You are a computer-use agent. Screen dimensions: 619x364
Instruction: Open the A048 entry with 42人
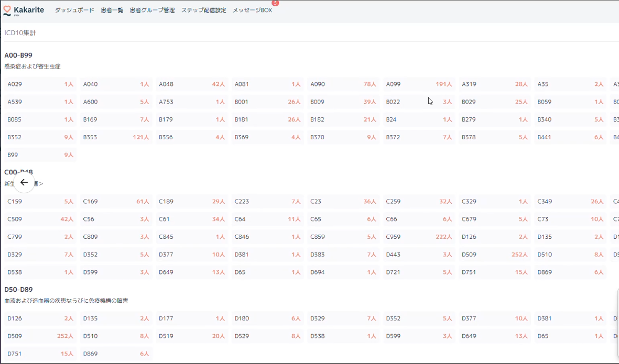click(192, 84)
